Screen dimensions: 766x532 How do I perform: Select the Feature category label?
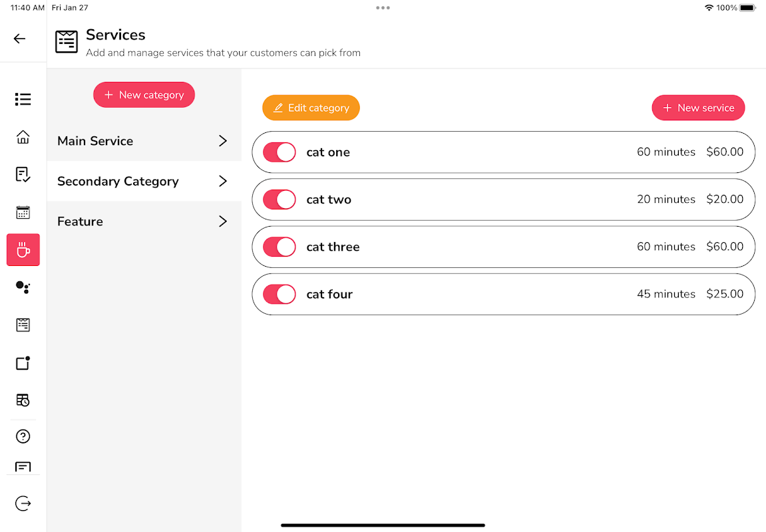click(x=80, y=221)
